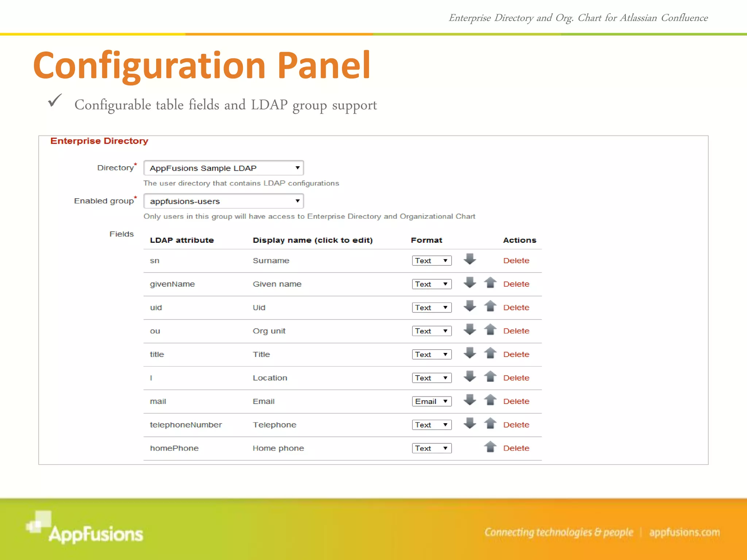Edit the Location display name
This screenshot has width=747, height=560.
[x=270, y=378]
